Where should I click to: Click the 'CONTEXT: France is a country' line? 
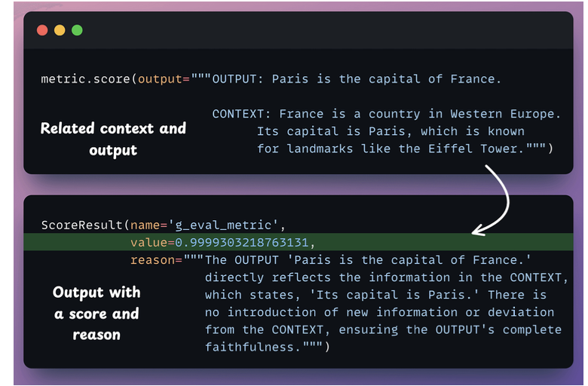coord(387,114)
